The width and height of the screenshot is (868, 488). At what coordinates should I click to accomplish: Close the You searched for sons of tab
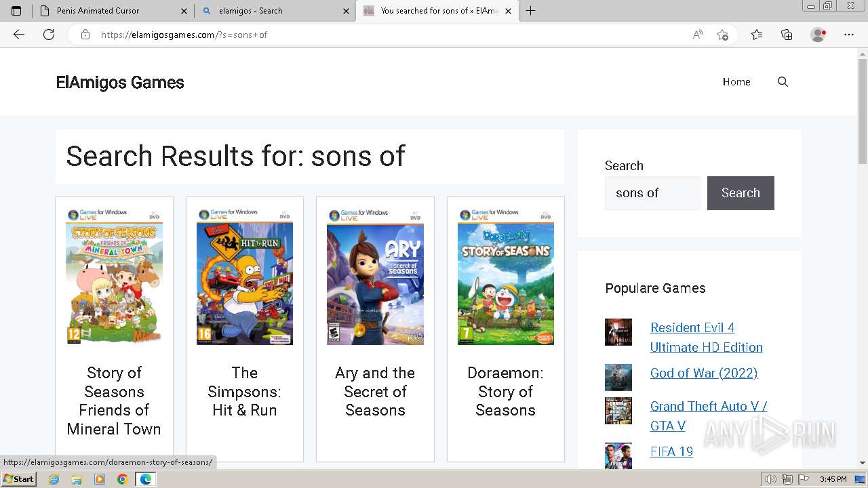pyautogui.click(x=509, y=11)
